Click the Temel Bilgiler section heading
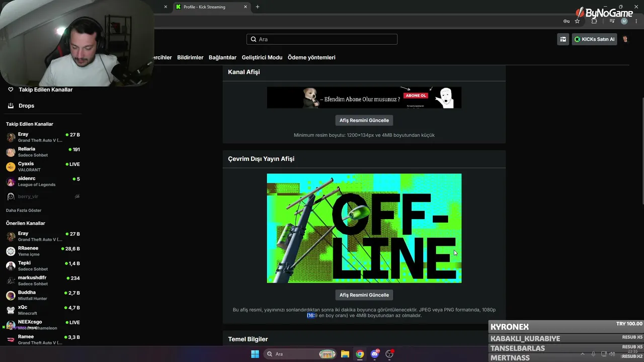The image size is (644, 362). click(248, 339)
